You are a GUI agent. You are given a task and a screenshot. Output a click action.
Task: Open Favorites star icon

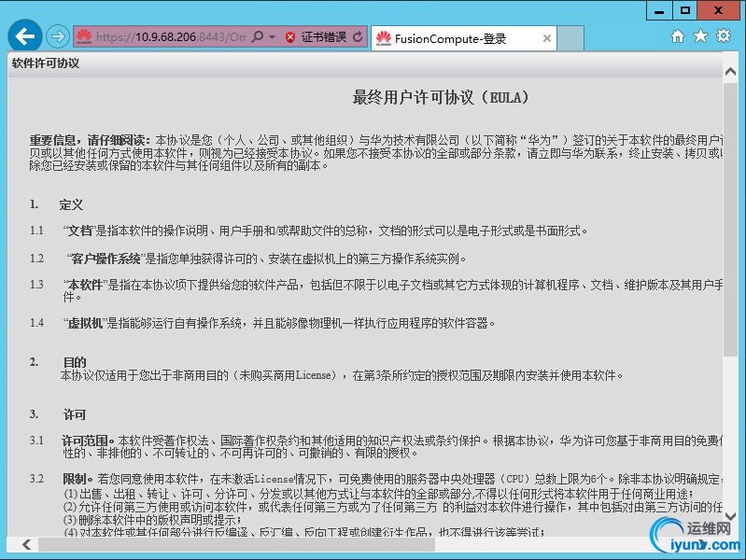pyautogui.click(x=700, y=36)
